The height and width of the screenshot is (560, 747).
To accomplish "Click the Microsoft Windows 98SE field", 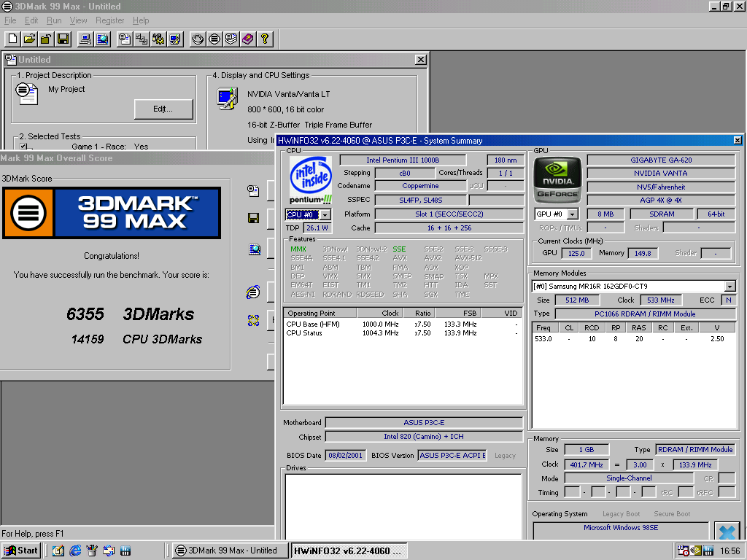I will point(621,529).
